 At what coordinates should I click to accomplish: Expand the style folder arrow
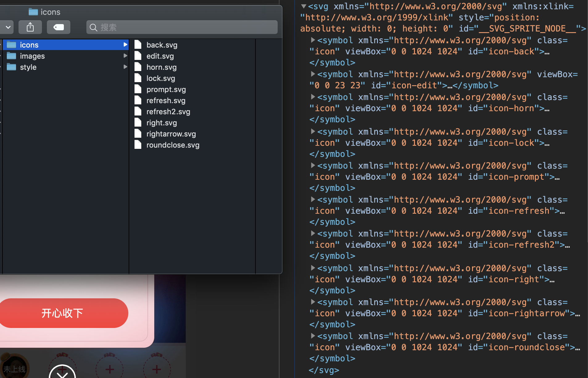125,67
